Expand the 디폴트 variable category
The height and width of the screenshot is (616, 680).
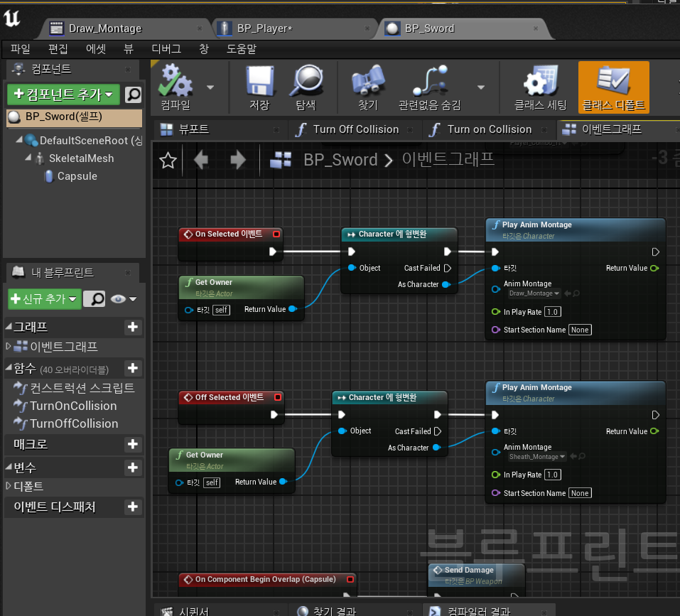coord(9,486)
